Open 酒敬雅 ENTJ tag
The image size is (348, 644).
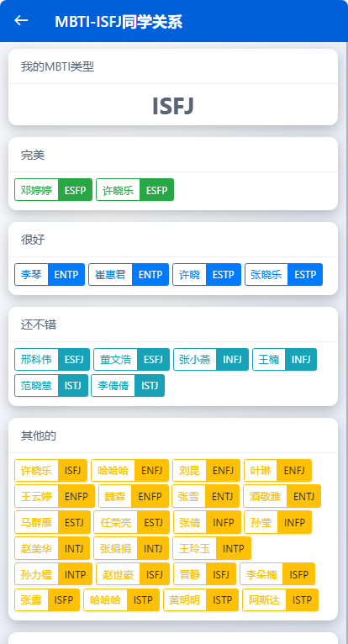pyautogui.click(x=282, y=496)
